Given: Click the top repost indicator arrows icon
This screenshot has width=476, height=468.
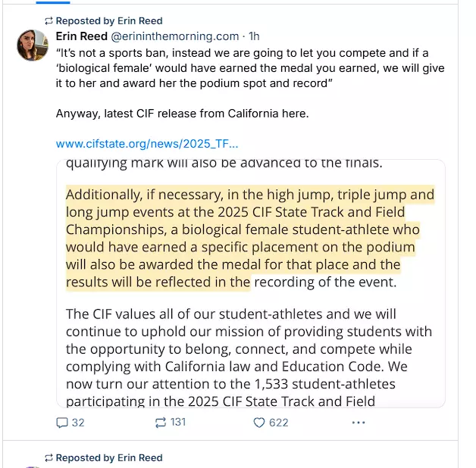Looking at the screenshot, I should coord(49,20).
